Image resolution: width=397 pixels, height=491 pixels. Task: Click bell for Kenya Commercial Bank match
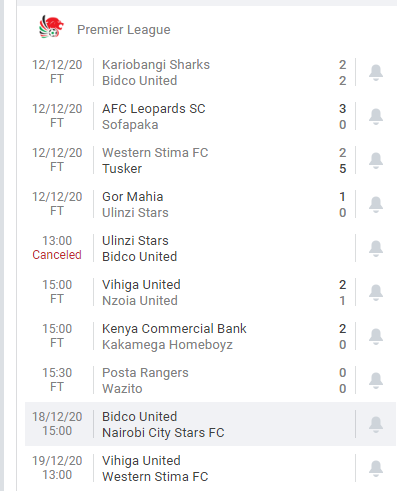tap(376, 336)
